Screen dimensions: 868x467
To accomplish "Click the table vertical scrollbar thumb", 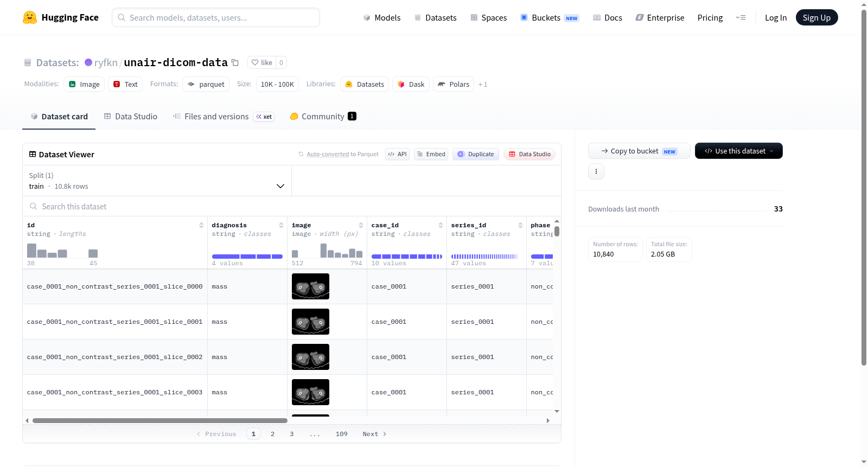I will (557, 231).
